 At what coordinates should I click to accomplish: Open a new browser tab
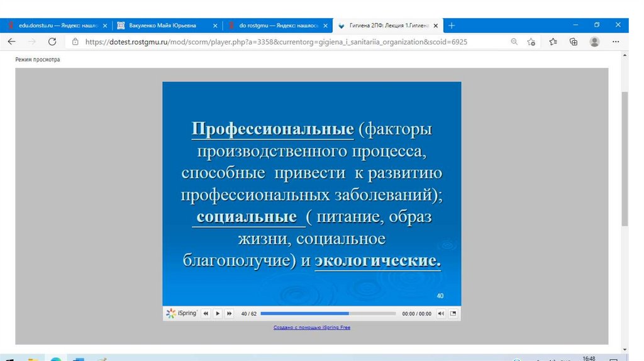(452, 26)
